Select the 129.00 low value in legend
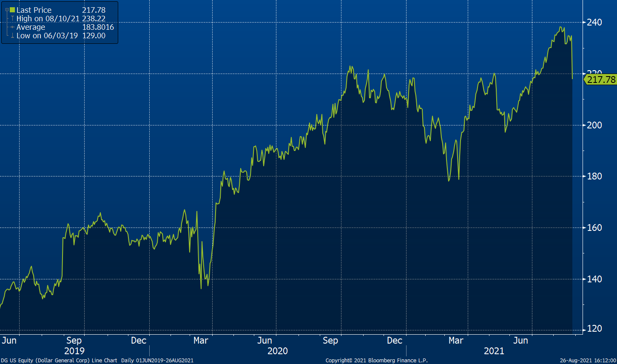617x364 pixels. pyautogui.click(x=94, y=36)
